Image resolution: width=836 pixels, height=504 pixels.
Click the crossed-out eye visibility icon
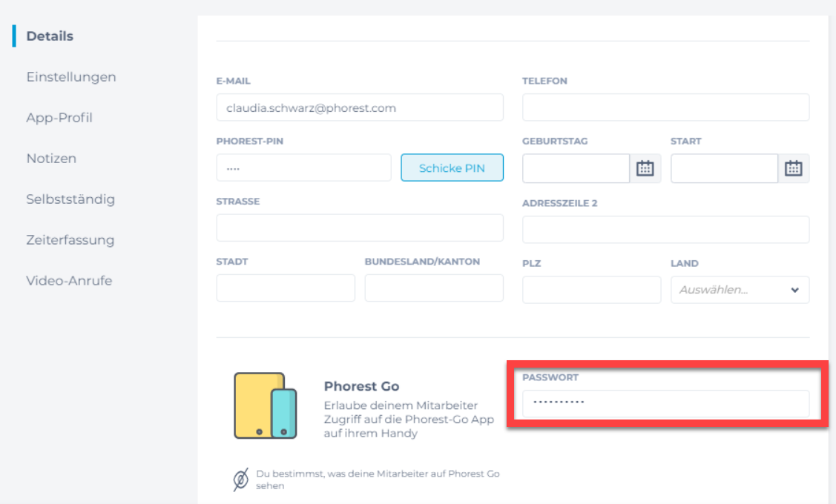[x=241, y=480]
